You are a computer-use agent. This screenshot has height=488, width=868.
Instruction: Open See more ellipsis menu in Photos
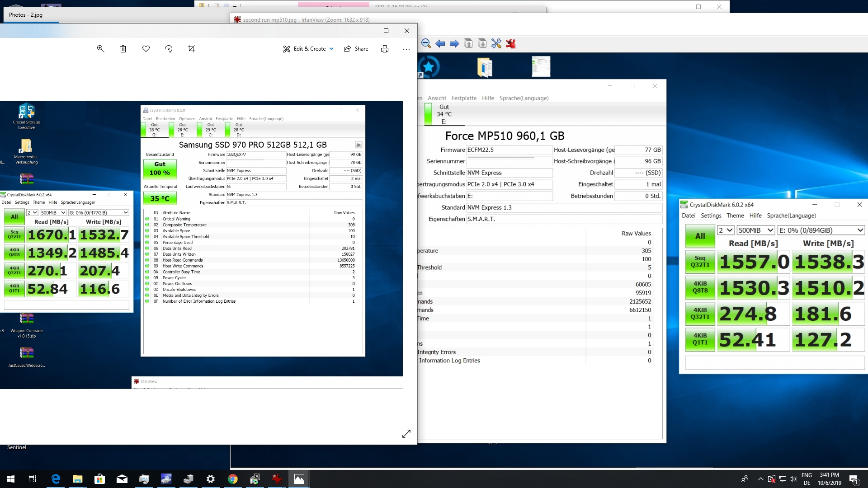[406, 49]
